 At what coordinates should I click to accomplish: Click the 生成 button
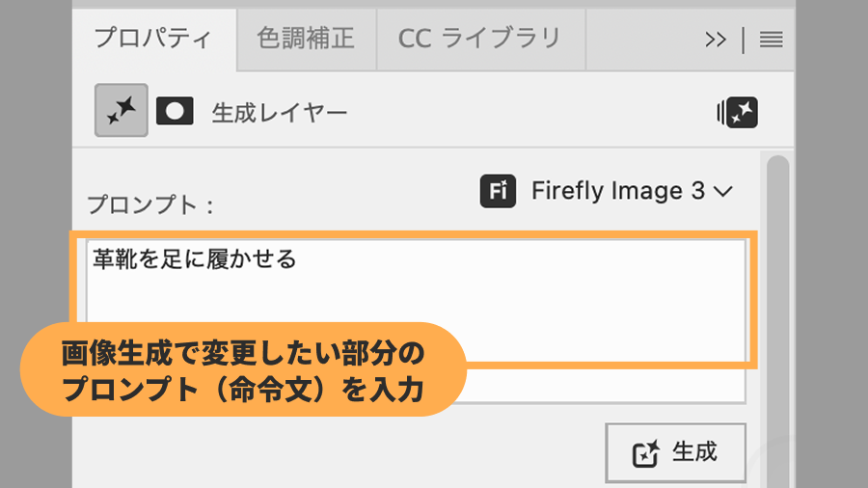[x=675, y=452]
